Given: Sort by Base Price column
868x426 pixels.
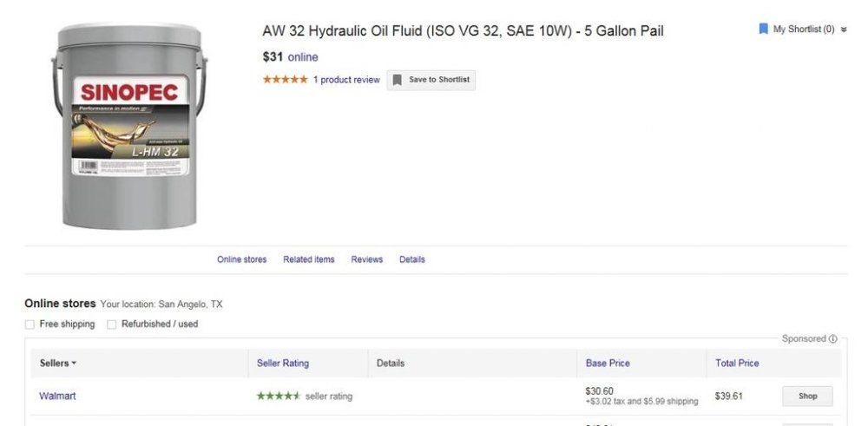Looking at the screenshot, I should click(x=608, y=364).
